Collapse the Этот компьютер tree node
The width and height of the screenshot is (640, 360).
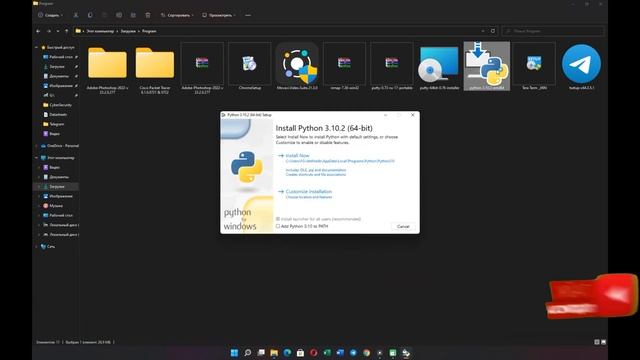tap(37, 158)
